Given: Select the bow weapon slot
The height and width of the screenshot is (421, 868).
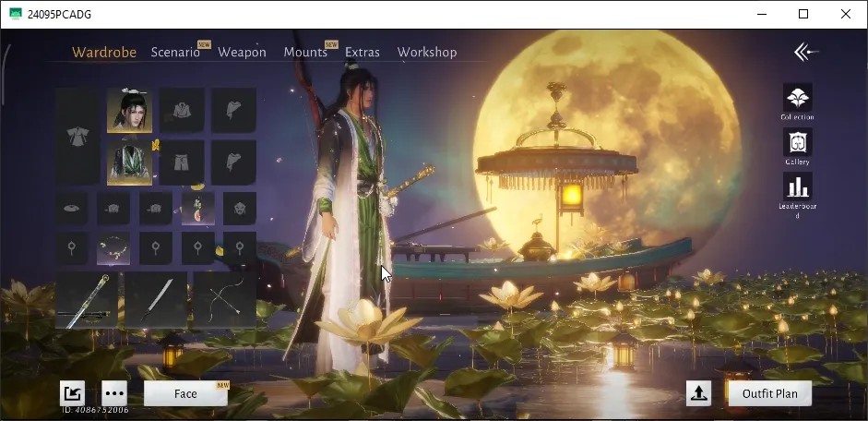Looking at the screenshot, I should 225,300.
